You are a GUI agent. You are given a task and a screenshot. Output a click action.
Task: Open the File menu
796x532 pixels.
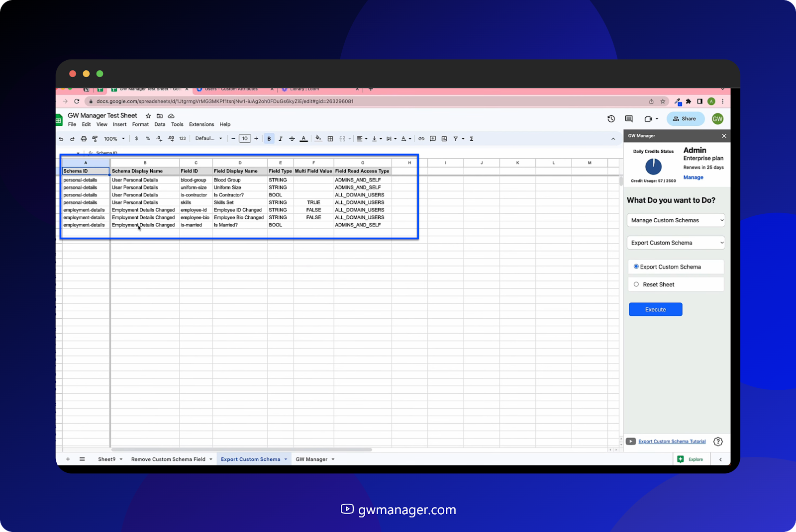72,125
